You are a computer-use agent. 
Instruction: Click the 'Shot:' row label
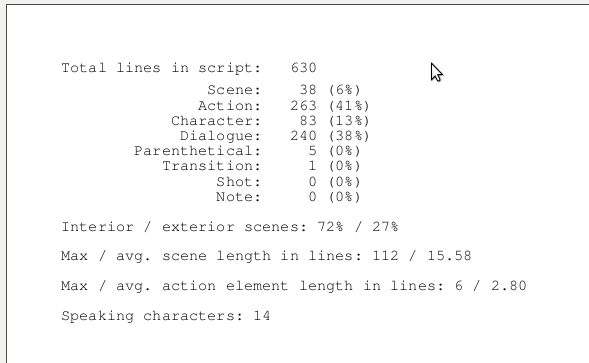[239, 182]
